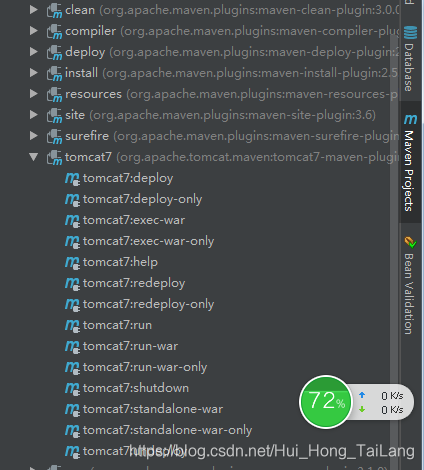The width and height of the screenshot is (424, 470).
Task: Expand the surefire plugin node
Action: coord(34,136)
